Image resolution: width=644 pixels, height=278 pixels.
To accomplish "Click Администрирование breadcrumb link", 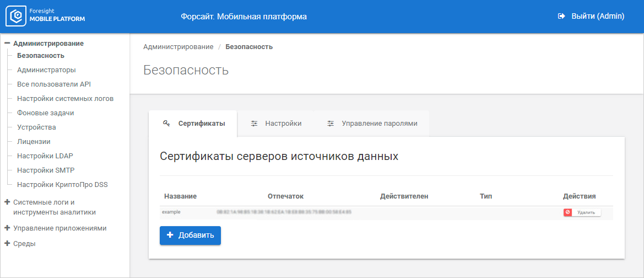I will click(178, 46).
